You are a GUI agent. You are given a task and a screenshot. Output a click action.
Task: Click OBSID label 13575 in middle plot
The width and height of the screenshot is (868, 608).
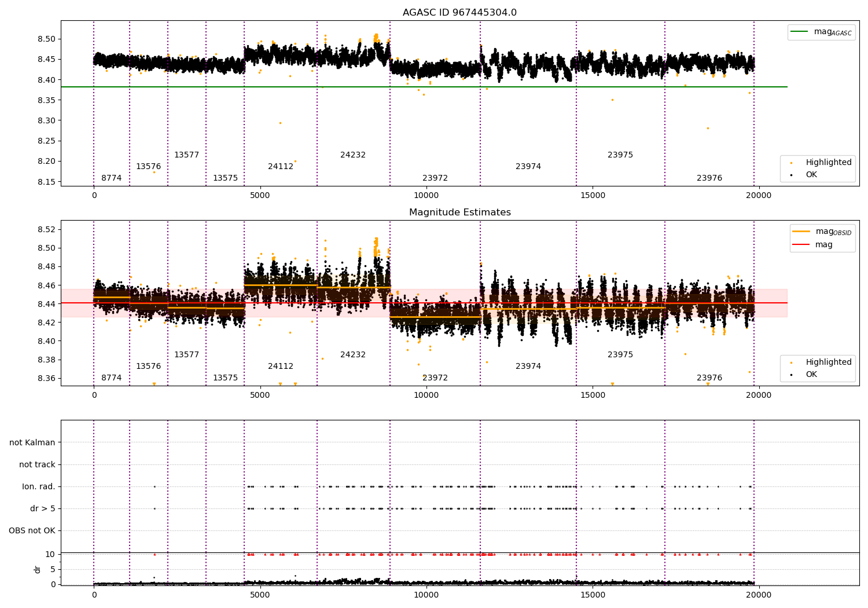[x=226, y=378]
